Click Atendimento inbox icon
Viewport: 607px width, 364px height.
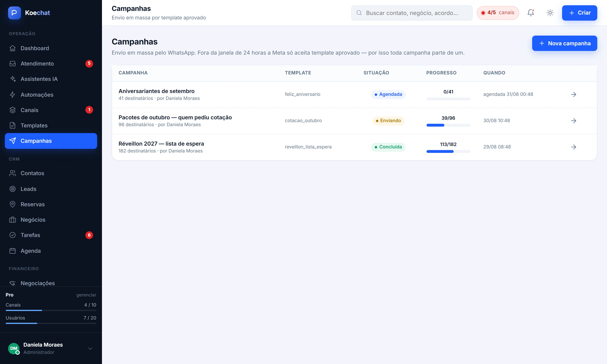(13, 63)
